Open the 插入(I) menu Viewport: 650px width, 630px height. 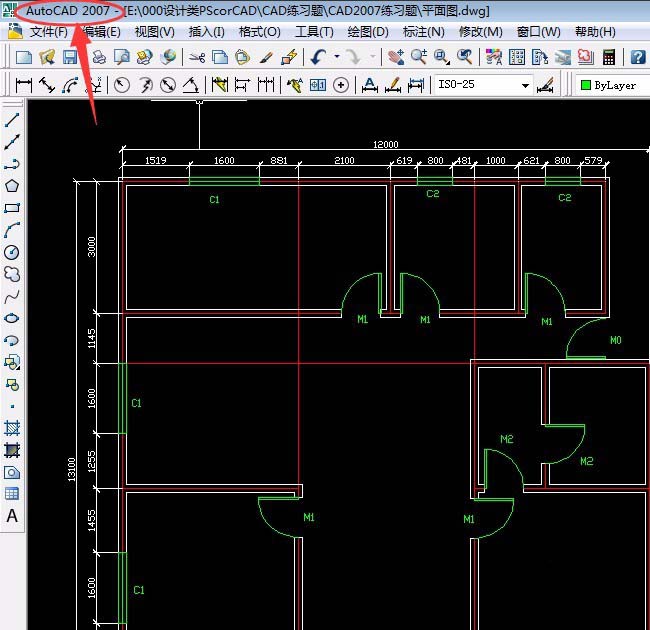pos(206,32)
